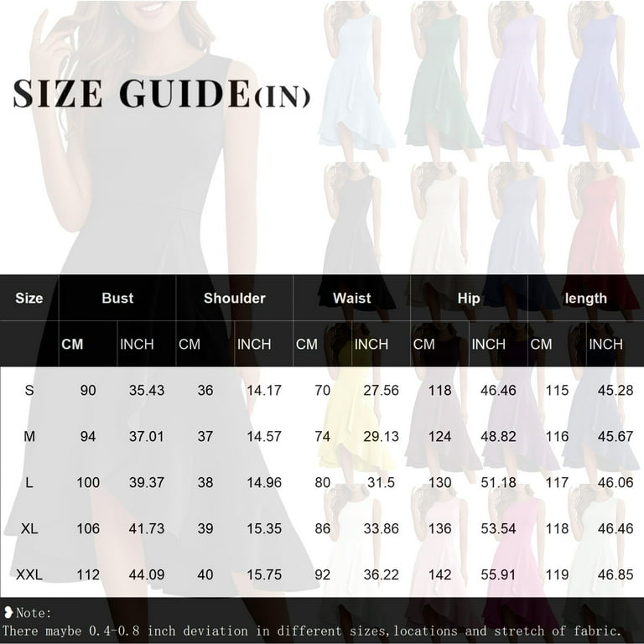Click the Size column header
Viewport: 644px width, 644px height.
tap(29, 298)
